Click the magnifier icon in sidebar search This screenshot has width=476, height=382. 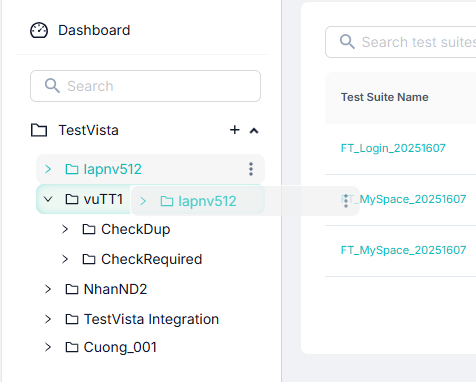click(52, 86)
